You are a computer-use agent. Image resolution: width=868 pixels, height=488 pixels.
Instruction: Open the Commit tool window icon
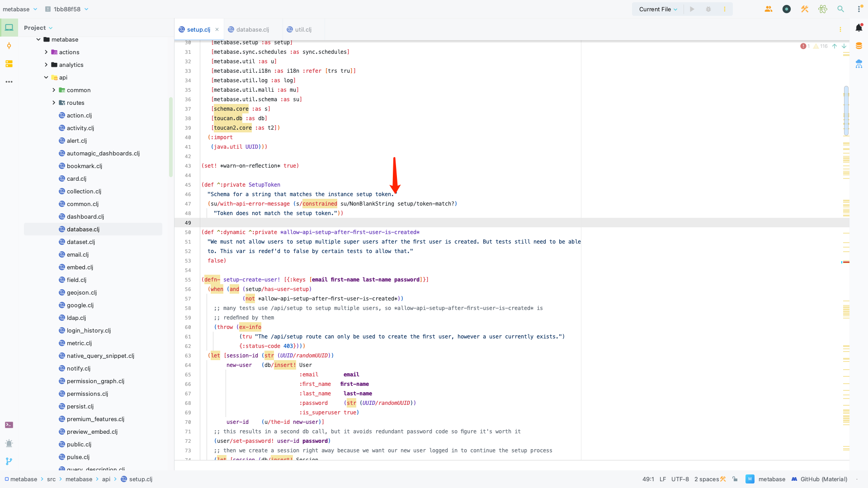9,46
